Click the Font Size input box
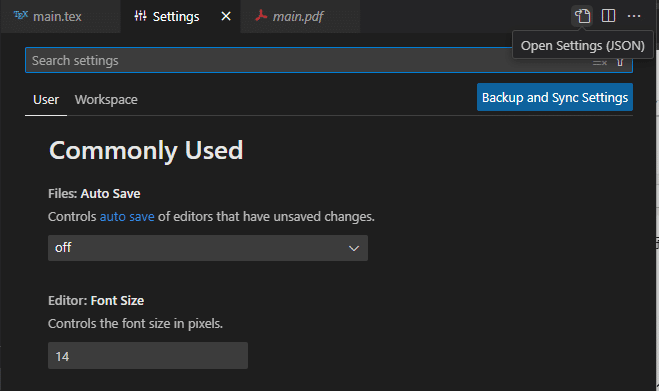Viewport: 659px width, 391px height. tap(148, 356)
